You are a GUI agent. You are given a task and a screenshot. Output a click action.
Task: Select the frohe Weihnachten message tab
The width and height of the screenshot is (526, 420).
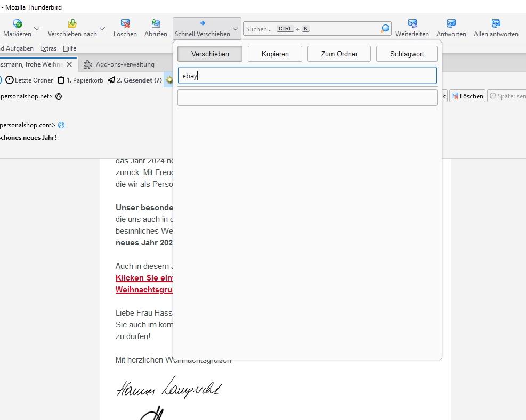tap(31, 64)
